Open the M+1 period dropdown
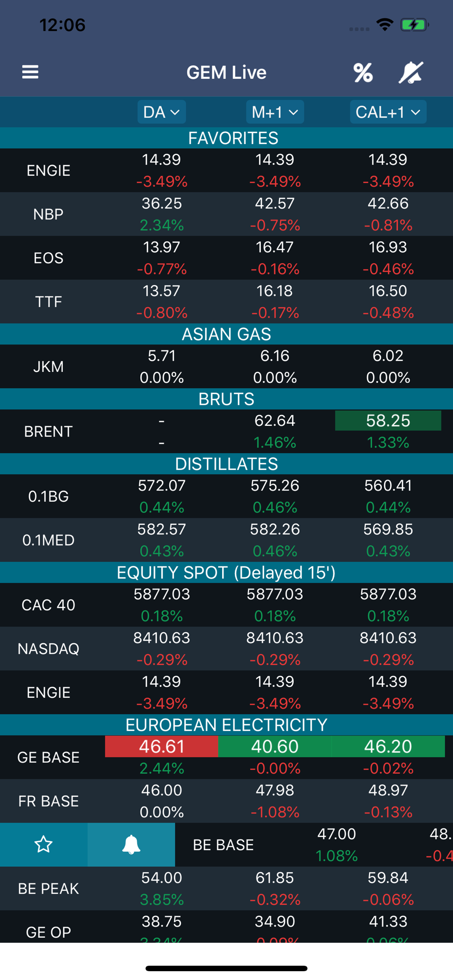The width and height of the screenshot is (453, 980). tap(275, 112)
